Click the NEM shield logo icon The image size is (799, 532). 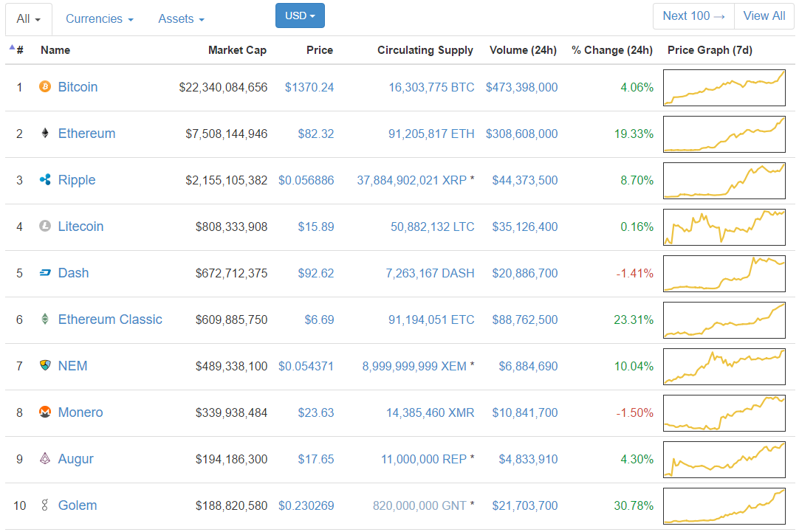(x=45, y=365)
